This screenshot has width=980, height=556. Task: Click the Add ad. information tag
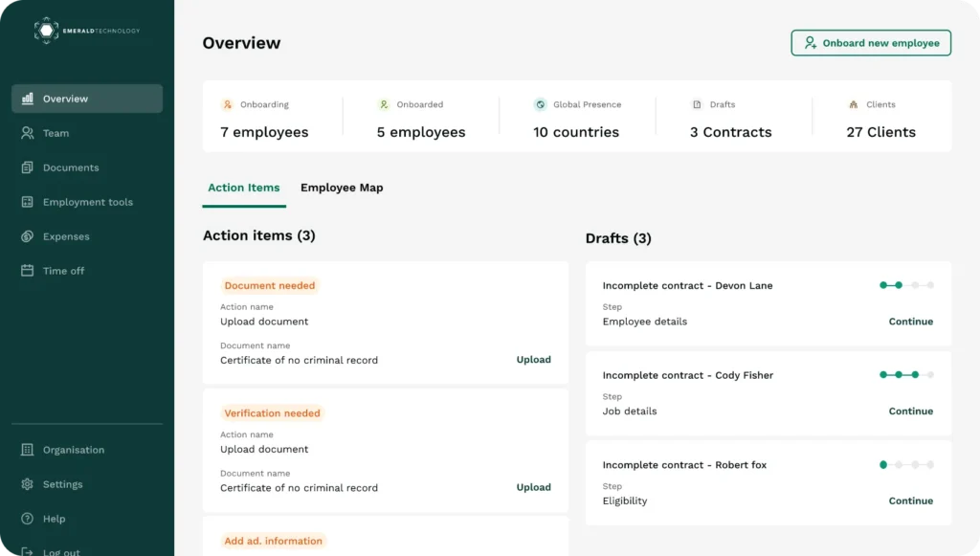click(x=273, y=541)
